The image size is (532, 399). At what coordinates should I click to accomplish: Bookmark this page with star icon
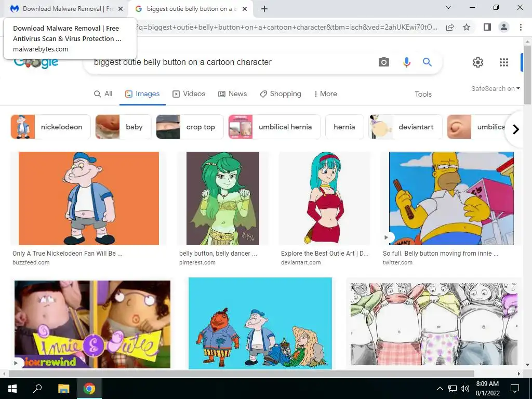point(467,27)
